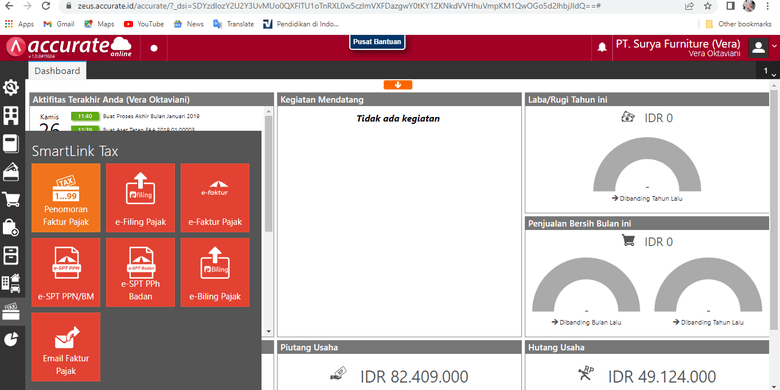This screenshot has height=390, width=780.
Task: Click the PT. Surya Furniture (Vera) company name
Action: coord(678,44)
